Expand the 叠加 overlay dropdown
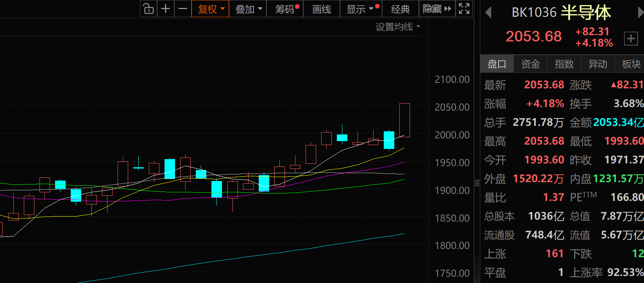The image size is (644, 283). [x=248, y=9]
